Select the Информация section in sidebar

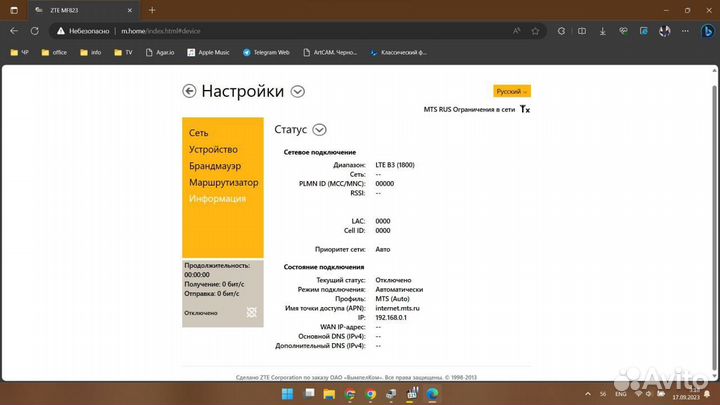217,199
